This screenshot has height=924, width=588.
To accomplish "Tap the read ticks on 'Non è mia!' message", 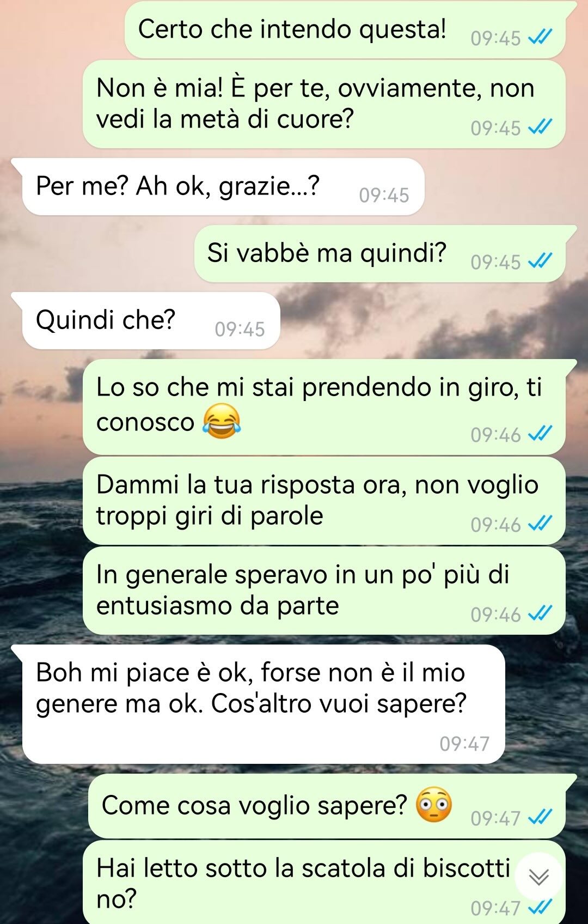I will [541, 127].
